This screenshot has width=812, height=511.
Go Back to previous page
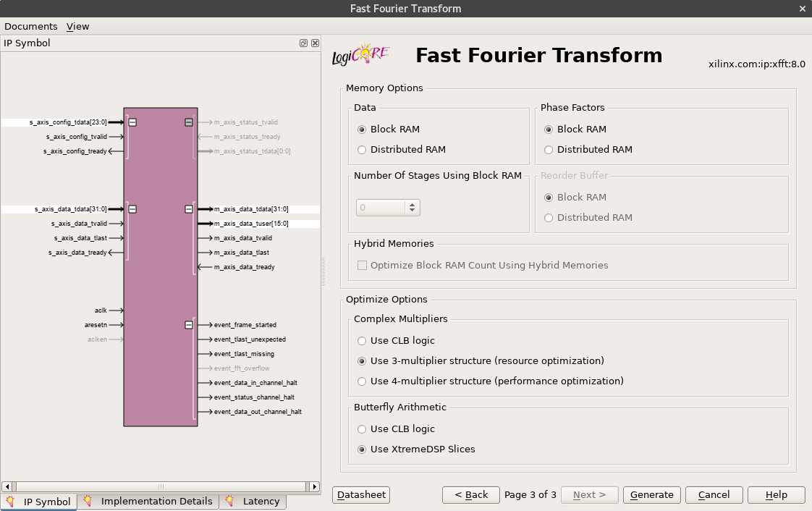pyautogui.click(x=470, y=495)
